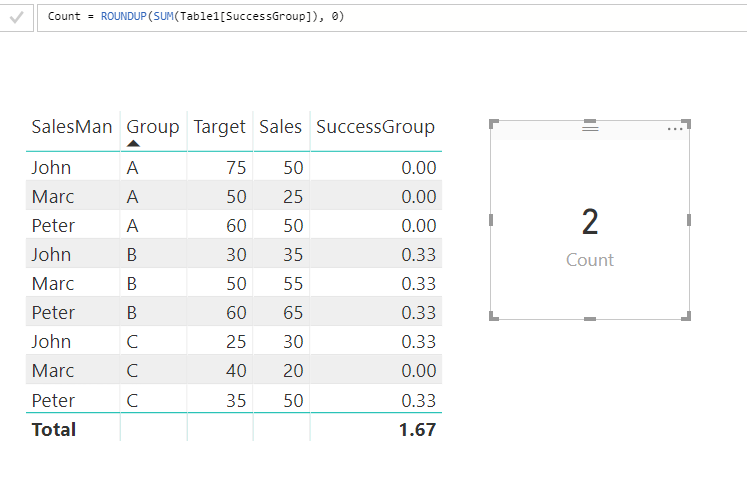Image resolution: width=747 pixels, height=494 pixels.
Task: Select Sales cell with value 35
Action: pos(293,255)
